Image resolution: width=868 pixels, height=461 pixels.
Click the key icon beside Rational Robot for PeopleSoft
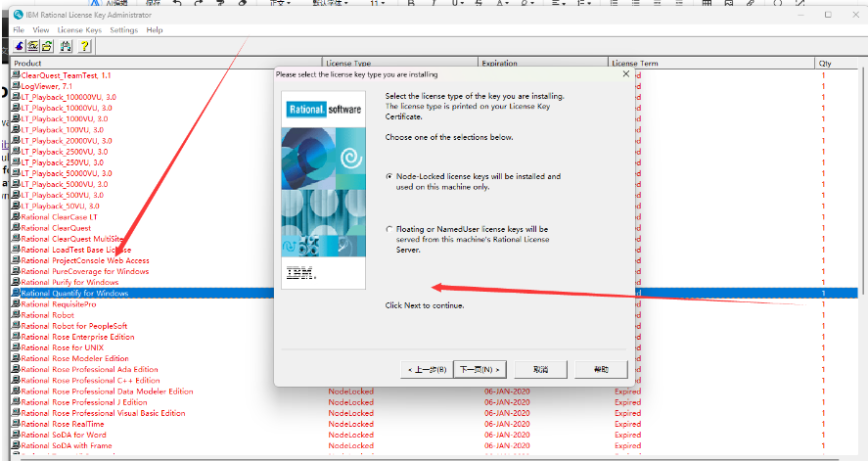[x=16, y=325]
